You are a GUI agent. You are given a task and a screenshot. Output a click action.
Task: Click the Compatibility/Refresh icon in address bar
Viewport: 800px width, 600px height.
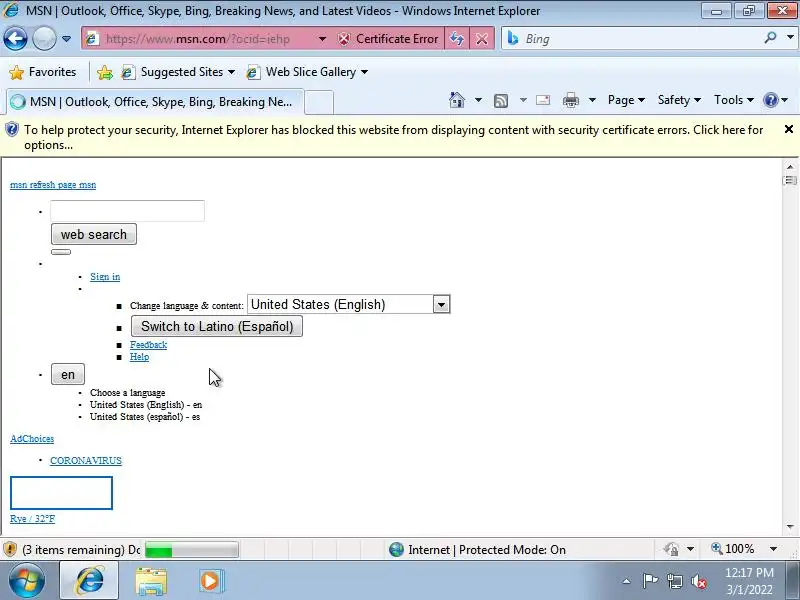[x=457, y=39]
